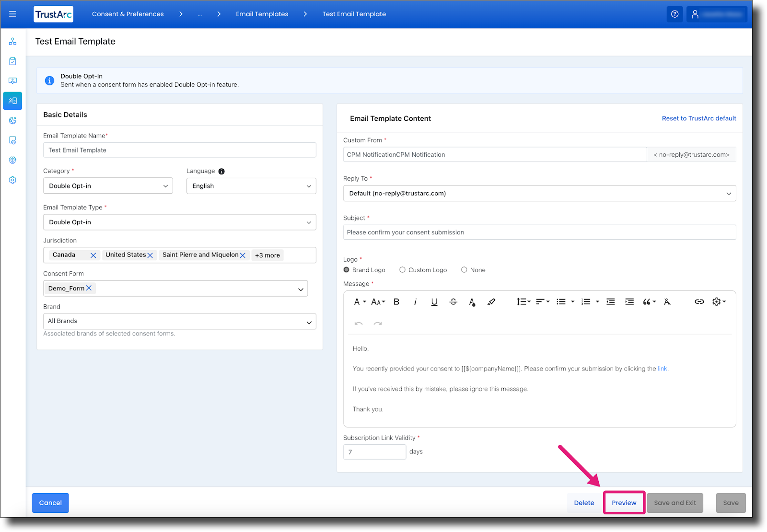Open the highlight color marker tool
767x532 pixels.
[x=491, y=302]
